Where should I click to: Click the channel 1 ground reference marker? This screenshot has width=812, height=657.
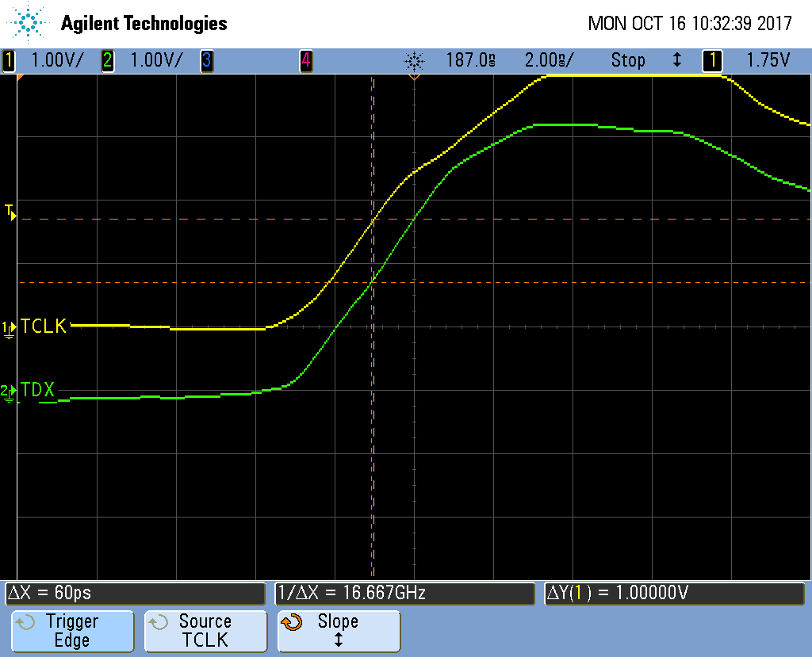click(x=9, y=328)
